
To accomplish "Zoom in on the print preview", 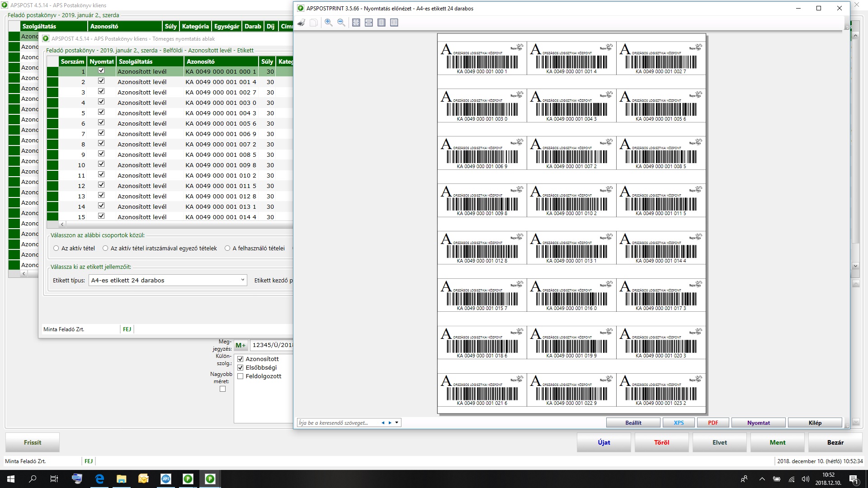I will click(x=329, y=23).
